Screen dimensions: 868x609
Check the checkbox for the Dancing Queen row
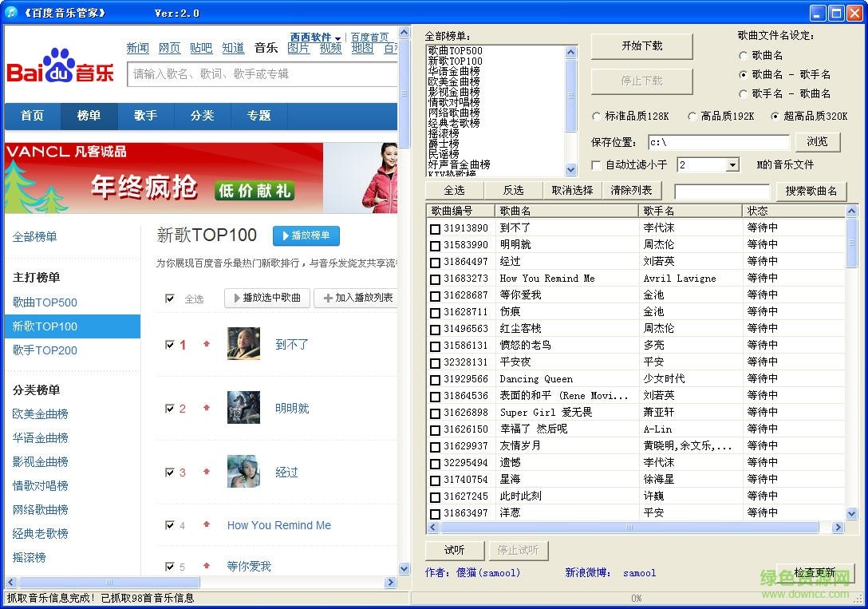436,378
